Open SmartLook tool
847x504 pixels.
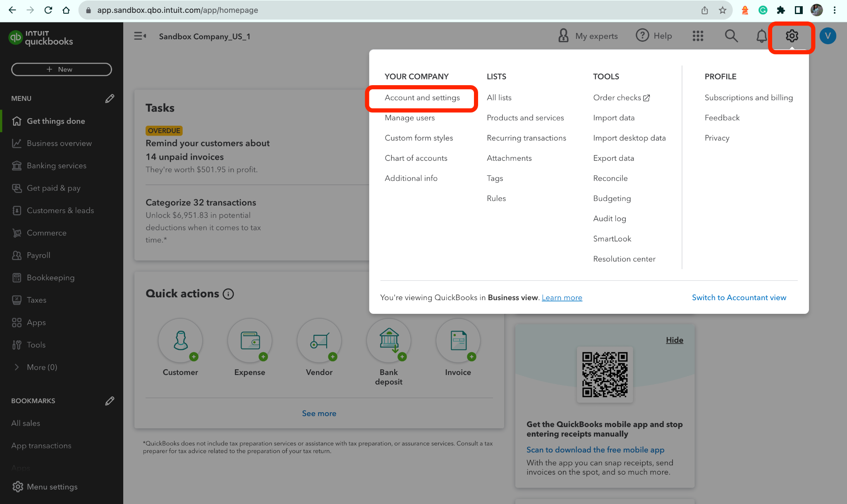[612, 239]
